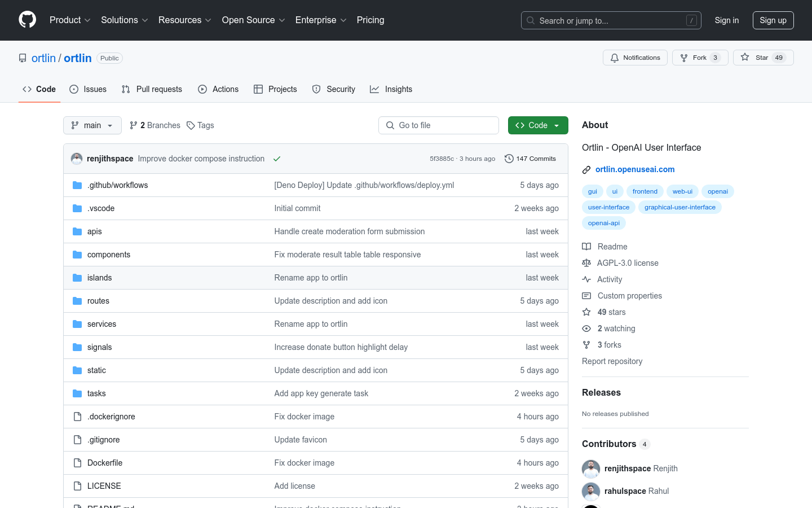Image resolution: width=812 pixels, height=508 pixels.
Task: Open the ortlin.openuseai.com website link
Action: click(635, 169)
